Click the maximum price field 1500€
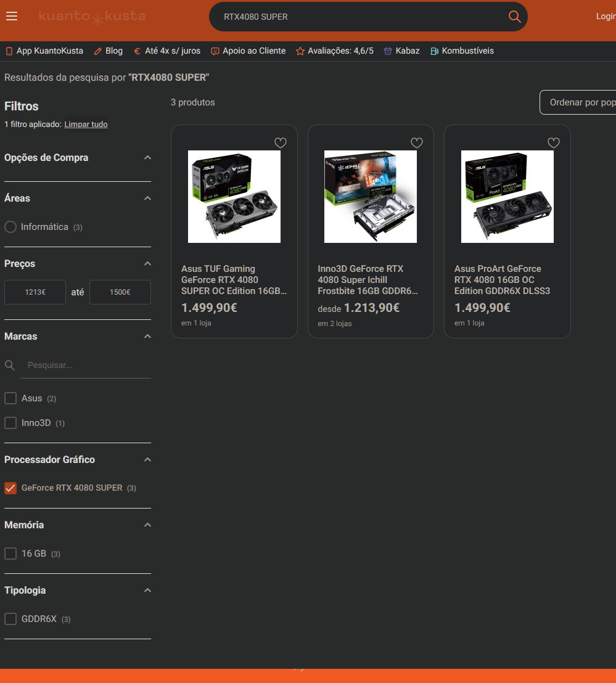This screenshot has width=616, height=683. 120,292
